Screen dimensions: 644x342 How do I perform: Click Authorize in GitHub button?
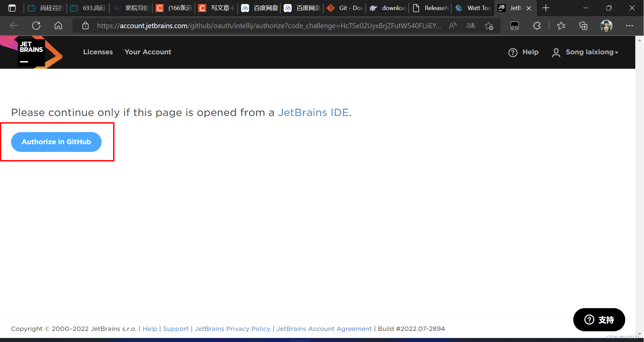56,142
